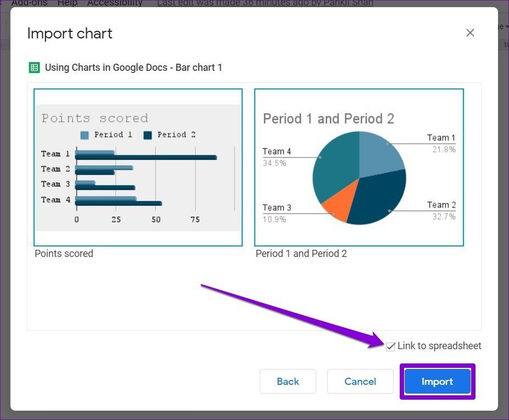Click the Cancel button
Viewport: 509px width, 420px height.
360,382
